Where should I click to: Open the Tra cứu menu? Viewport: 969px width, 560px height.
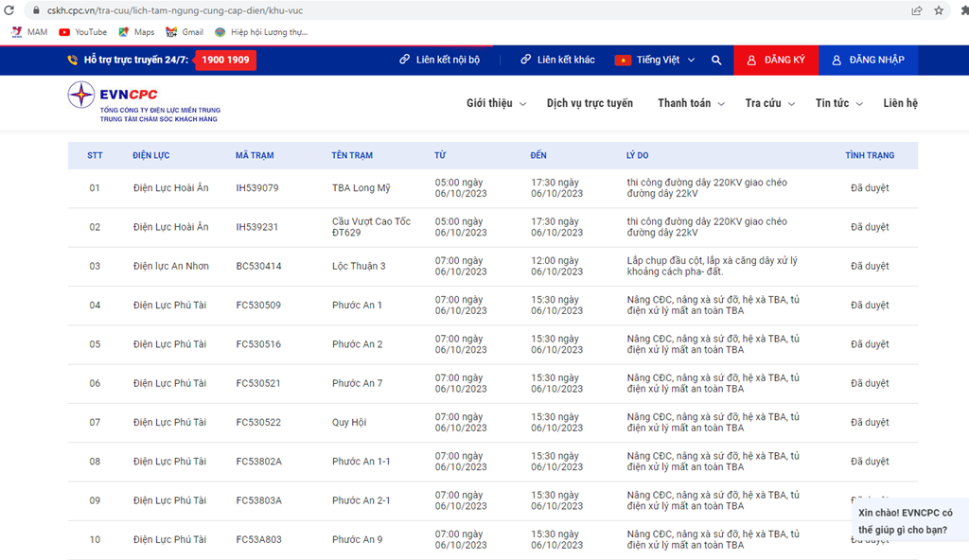tap(770, 103)
